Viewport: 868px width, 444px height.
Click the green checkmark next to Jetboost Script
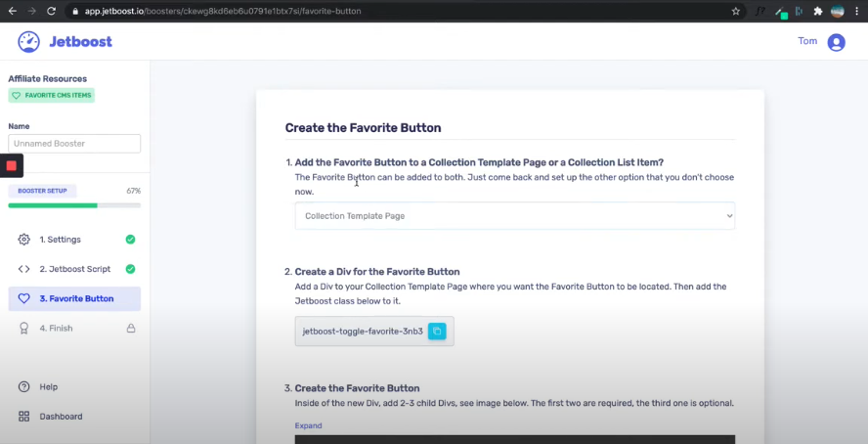pos(130,269)
